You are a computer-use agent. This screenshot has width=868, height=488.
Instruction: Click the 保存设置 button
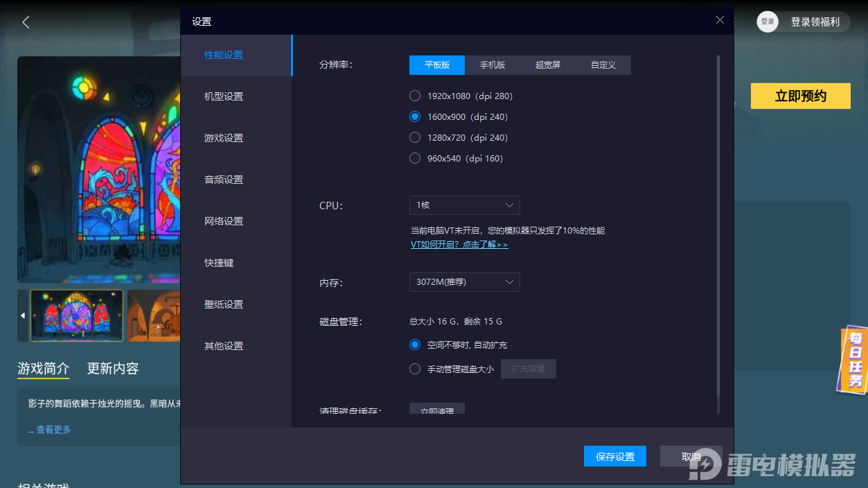(x=614, y=456)
